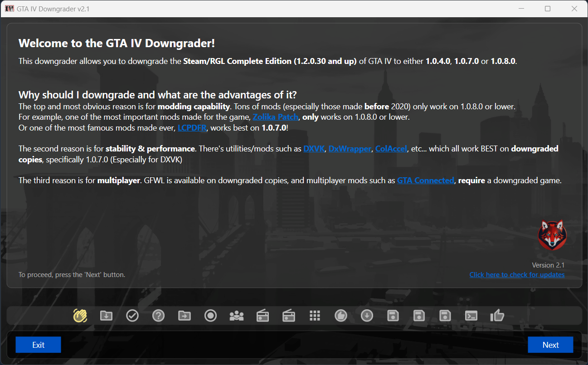
Task: Select the dotted grid step icon
Action: coord(315,316)
